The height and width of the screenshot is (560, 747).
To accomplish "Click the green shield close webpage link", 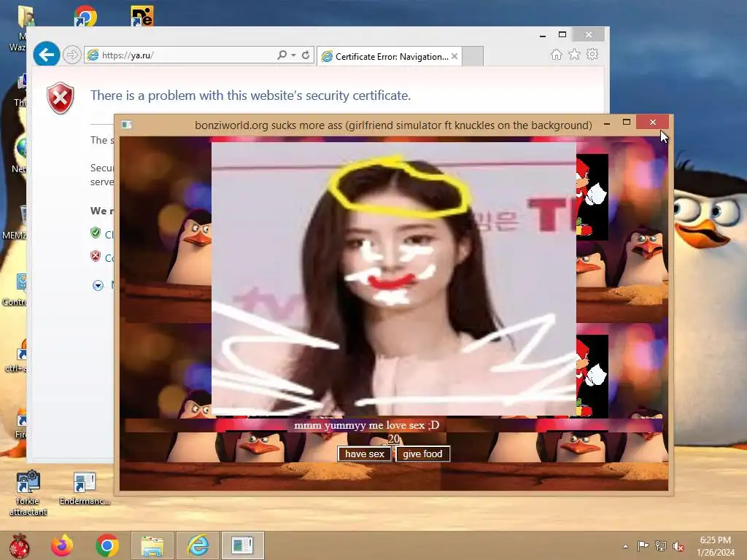I will [96, 233].
